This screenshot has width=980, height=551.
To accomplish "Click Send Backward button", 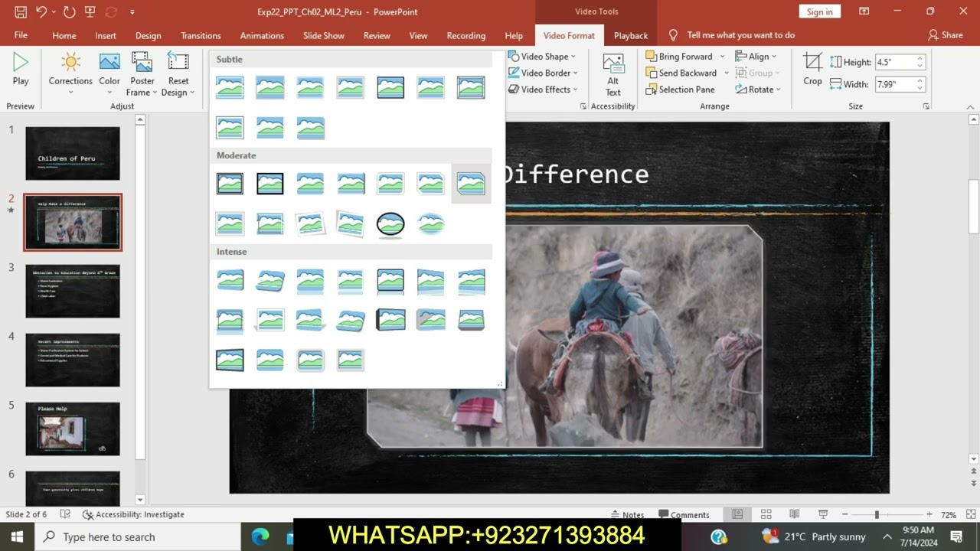I will 681,73.
